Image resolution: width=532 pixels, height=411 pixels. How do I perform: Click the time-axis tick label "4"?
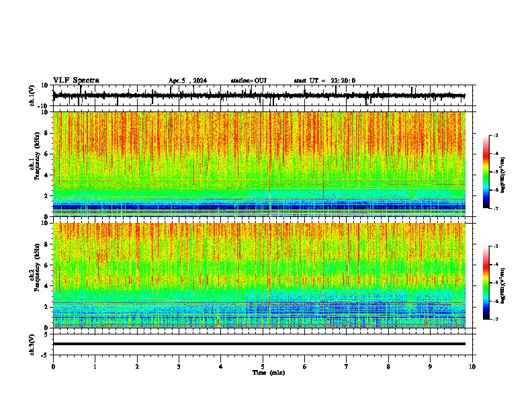(221, 367)
